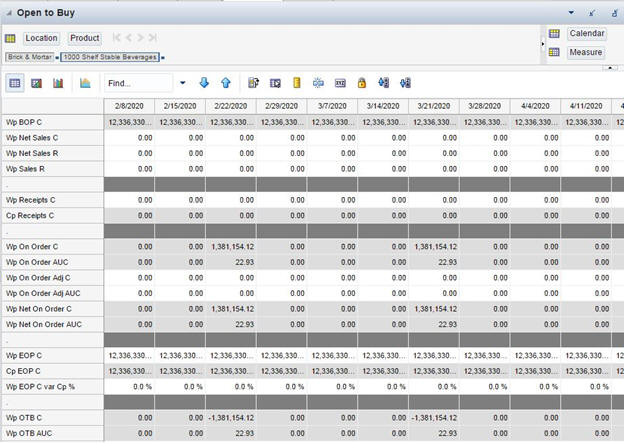Select the Wp Net Sales R row header
625x444 pixels.
(53, 153)
